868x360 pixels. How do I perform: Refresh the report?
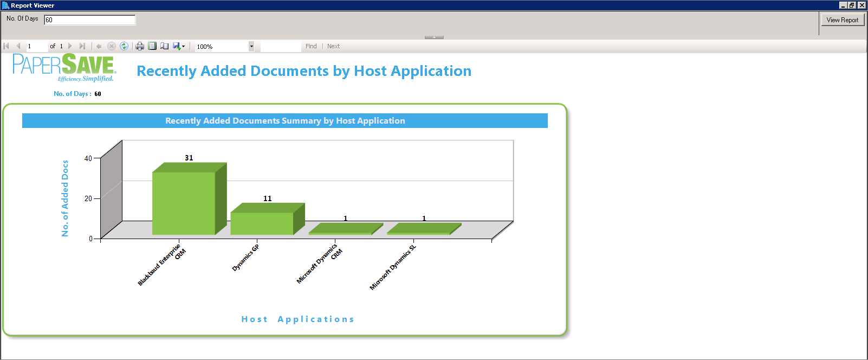pos(124,46)
